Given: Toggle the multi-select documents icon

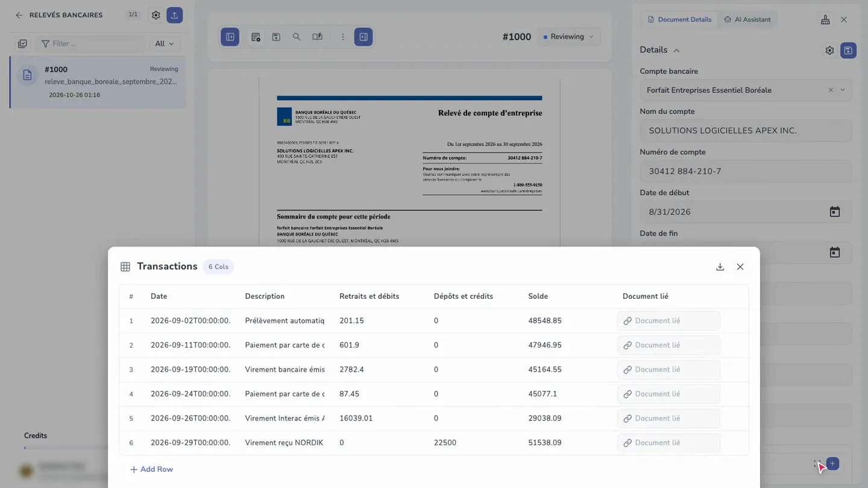Looking at the screenshot, I should [22, 43].
